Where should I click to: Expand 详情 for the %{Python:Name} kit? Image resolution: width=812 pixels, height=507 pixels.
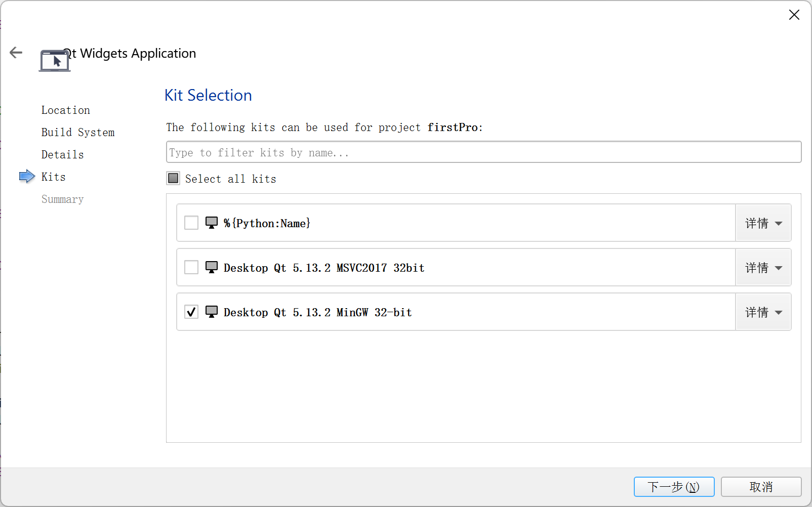coord(763,223)
